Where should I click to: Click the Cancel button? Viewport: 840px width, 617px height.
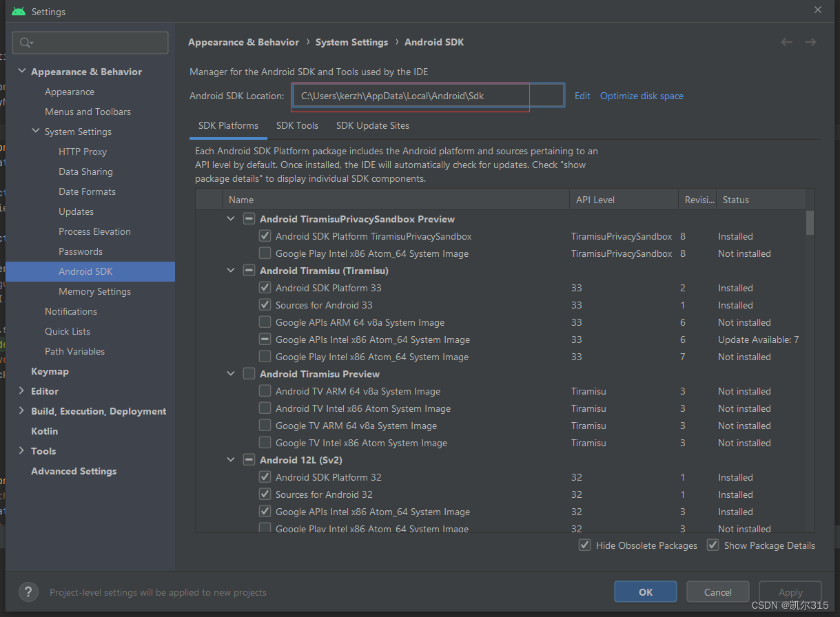[x=718, y=592]
